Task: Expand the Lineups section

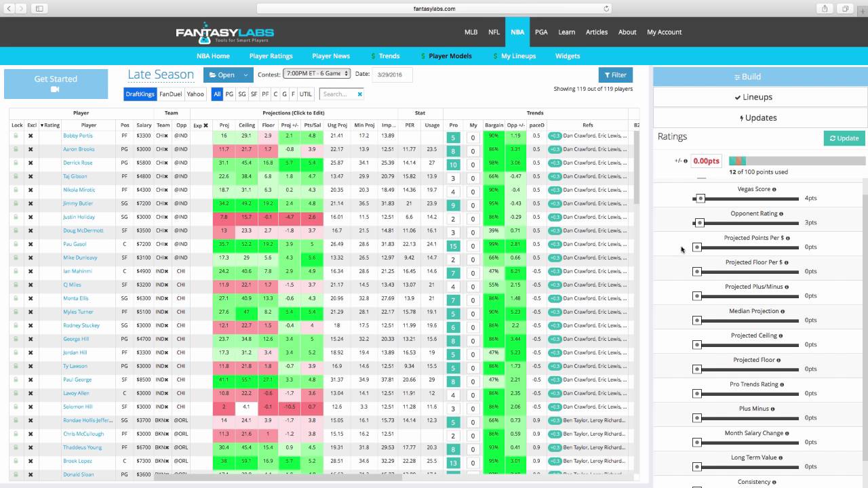Action: pos(759,97)
